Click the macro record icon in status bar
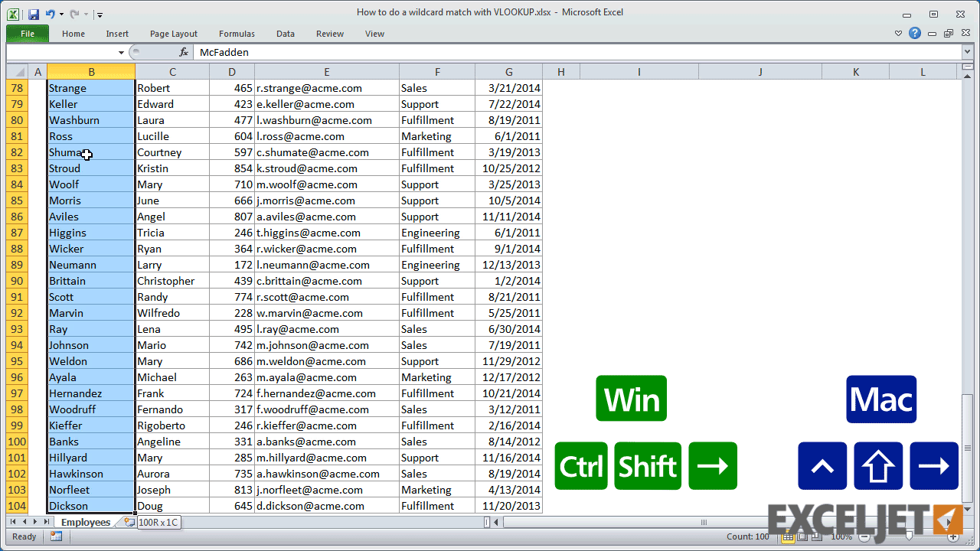The width and height of the screenshot is (980, 551). (x=55, y=536)
